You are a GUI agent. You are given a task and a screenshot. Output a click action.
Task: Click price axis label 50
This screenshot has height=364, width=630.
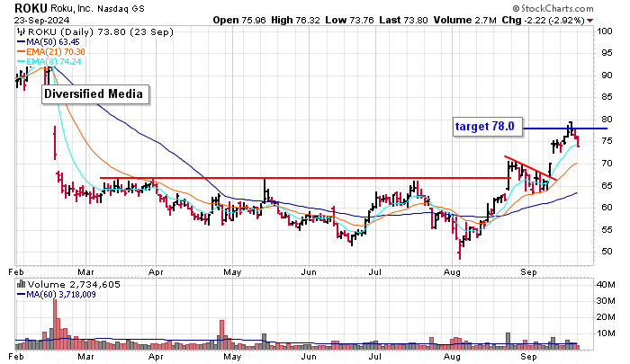point(607,252)
